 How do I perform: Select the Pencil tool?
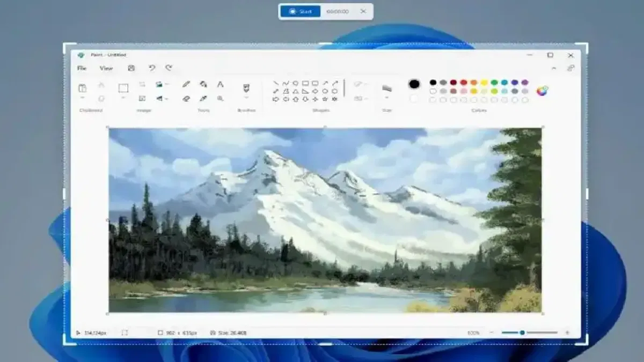tap(186, 84)
